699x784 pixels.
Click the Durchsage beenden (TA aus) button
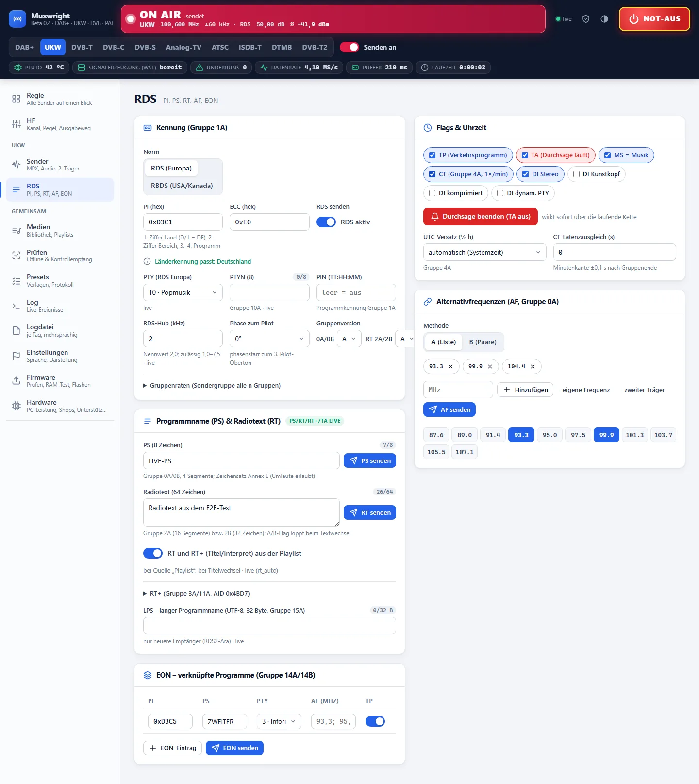481,217
